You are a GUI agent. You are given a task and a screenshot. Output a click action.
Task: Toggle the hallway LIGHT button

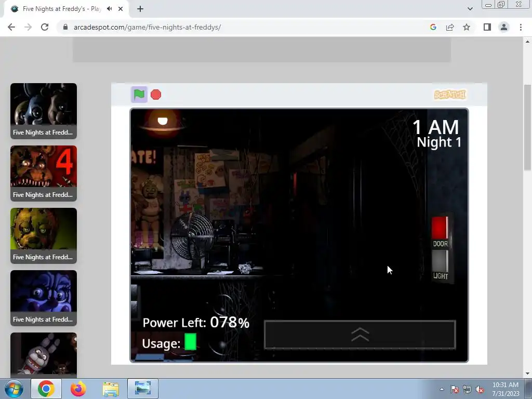click(x=440, y=261)
